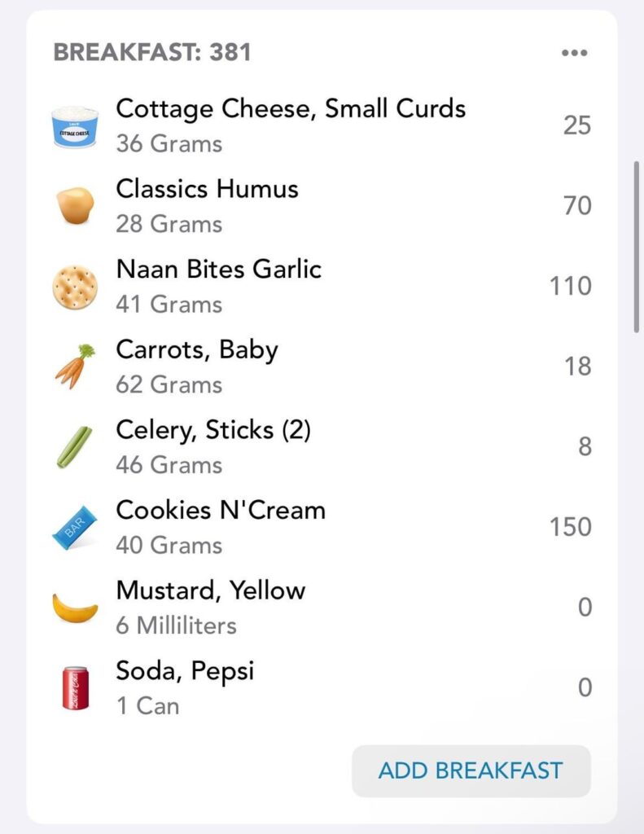The width and height of the screenshot is (644, 834).
Task: Click the hummus food icon
Action: (x=75, y=206)
